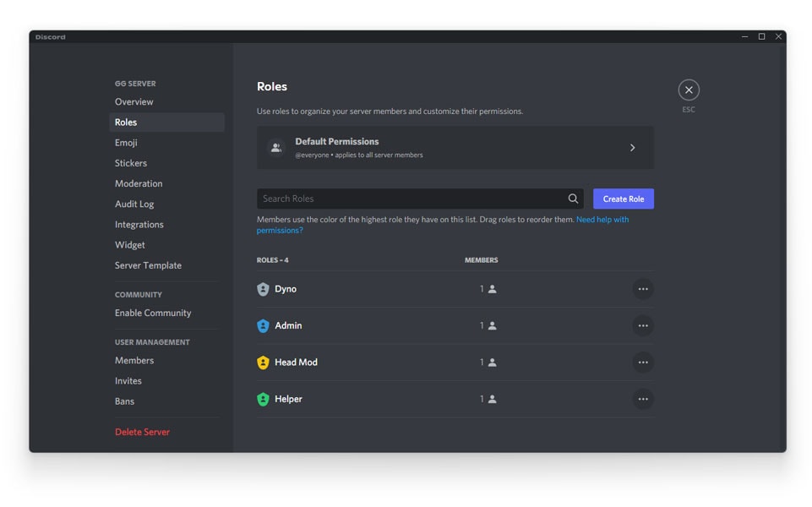Click the green Helper role shield icon
The image size is (812, 507).
tap(263, 400)
